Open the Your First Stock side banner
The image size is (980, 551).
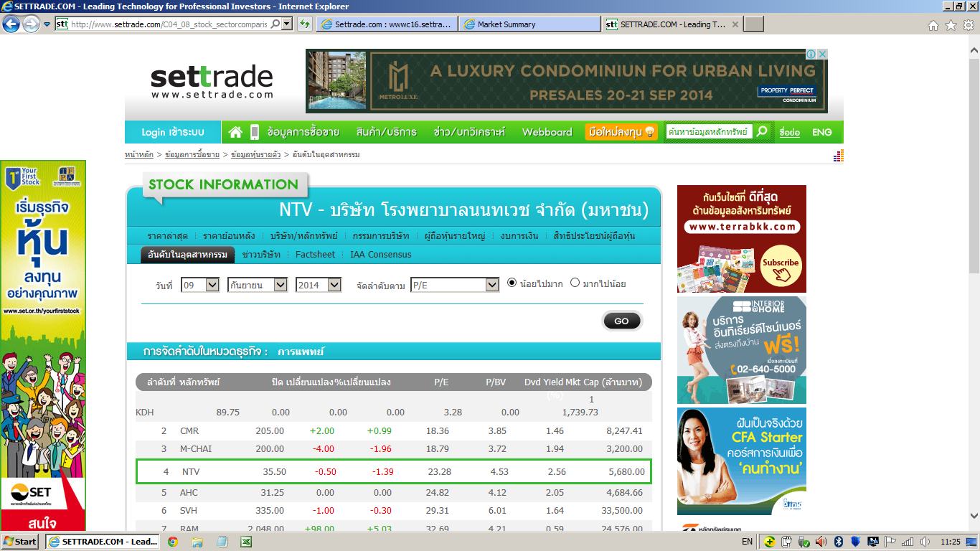(43, 346)
